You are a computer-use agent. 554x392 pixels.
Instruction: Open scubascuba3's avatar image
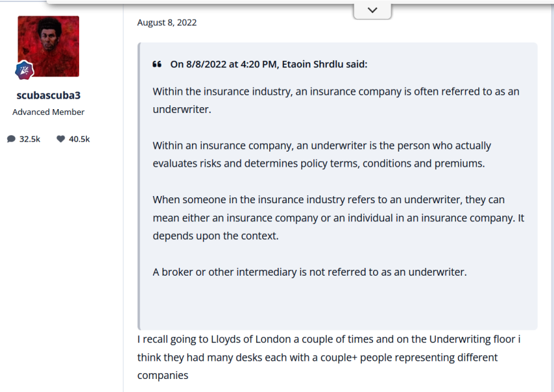[48, 46]
